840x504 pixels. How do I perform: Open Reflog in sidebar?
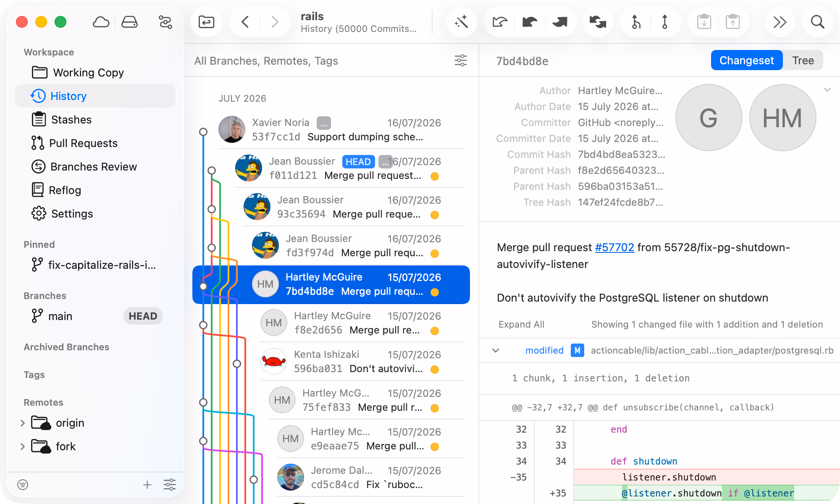95,190
